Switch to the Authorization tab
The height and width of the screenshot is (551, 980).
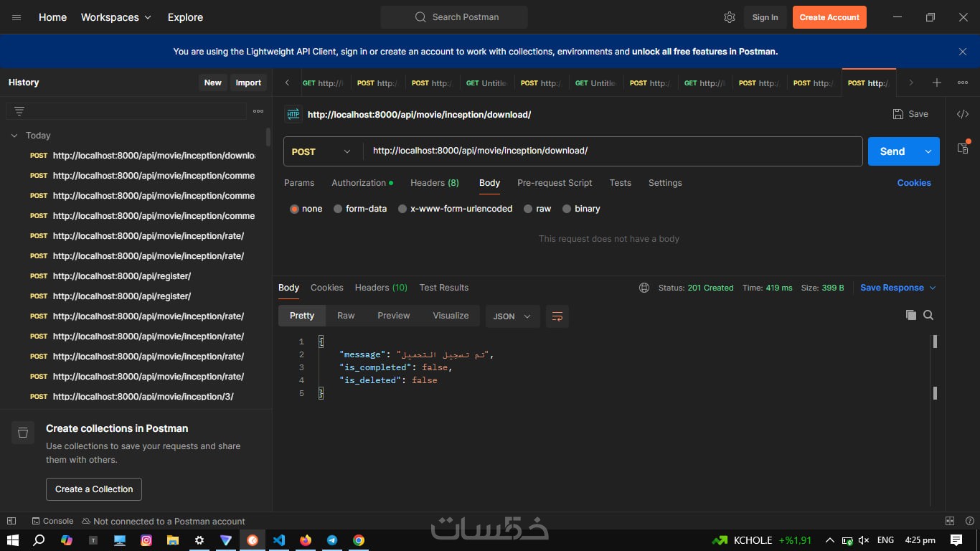[x=362, y=183]
